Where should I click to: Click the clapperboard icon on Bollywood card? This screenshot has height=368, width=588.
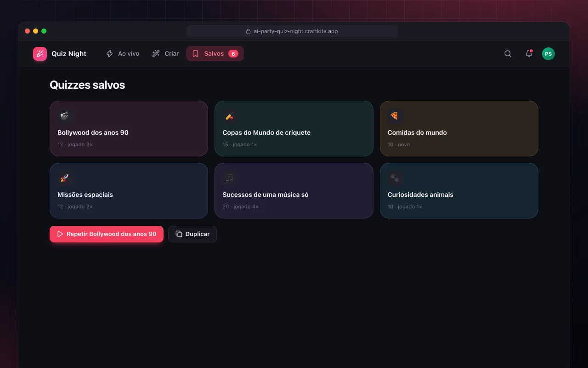[x=65, y=116]
